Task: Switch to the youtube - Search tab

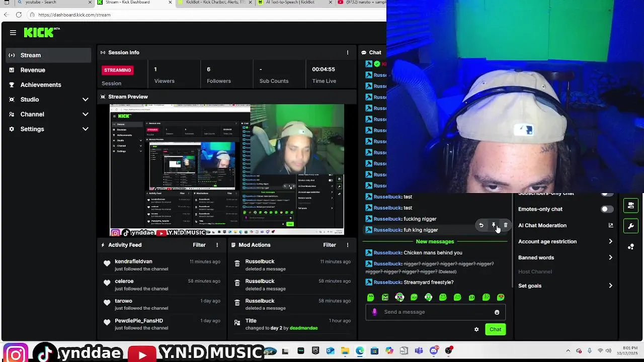Action: tap(48, 3)
